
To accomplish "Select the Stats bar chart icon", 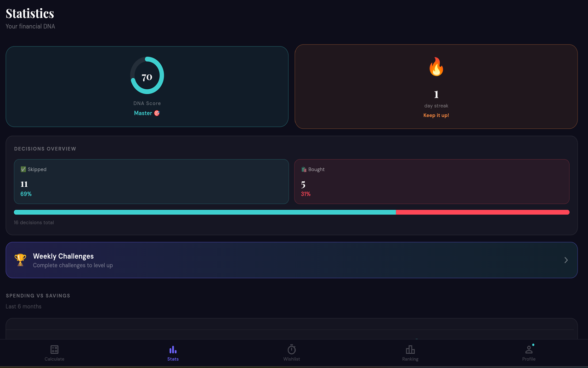I will 173,350.
